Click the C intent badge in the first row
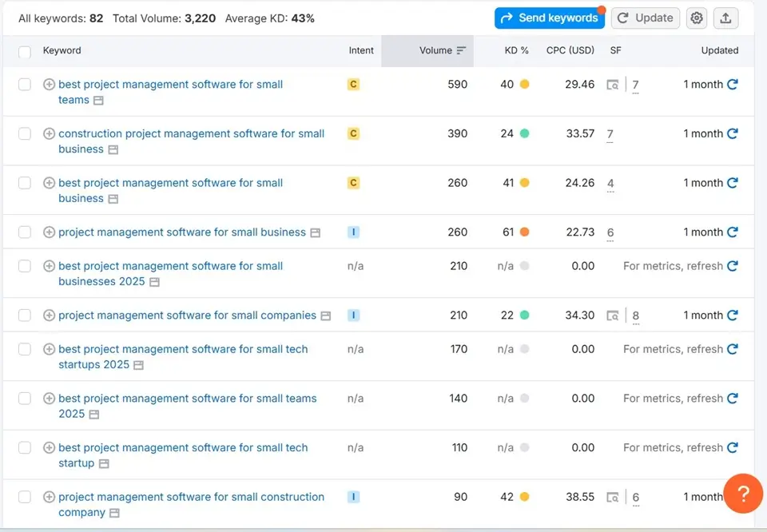767x532 pixels. [x=353, y=84]
